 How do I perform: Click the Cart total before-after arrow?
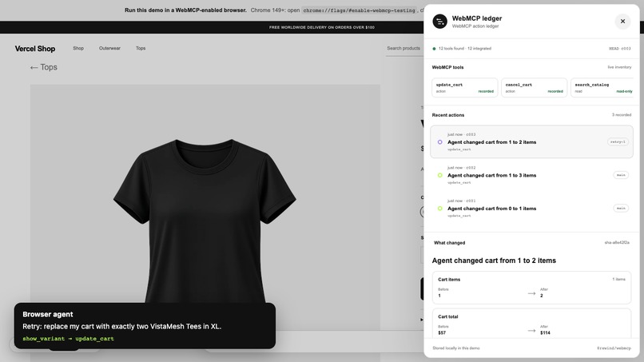[531, 331]
